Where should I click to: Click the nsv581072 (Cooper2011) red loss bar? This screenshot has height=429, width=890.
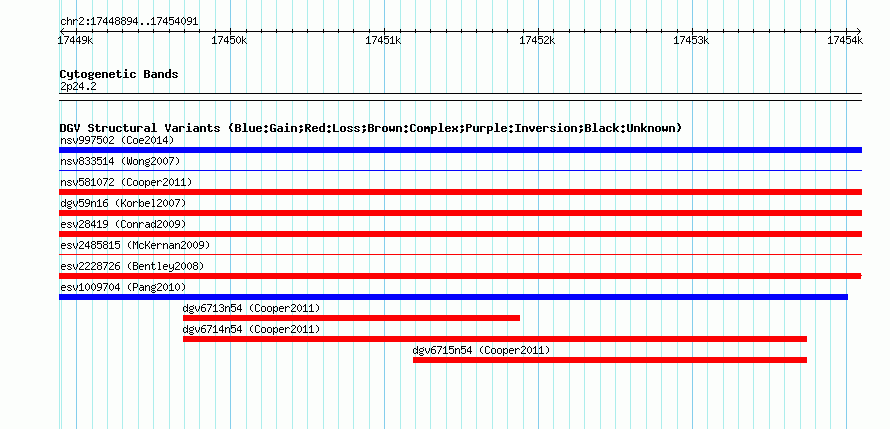(x=460, y=192)
